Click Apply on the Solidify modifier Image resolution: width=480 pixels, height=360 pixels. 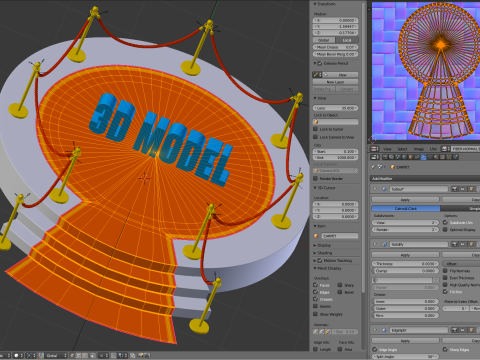point(405,255)
